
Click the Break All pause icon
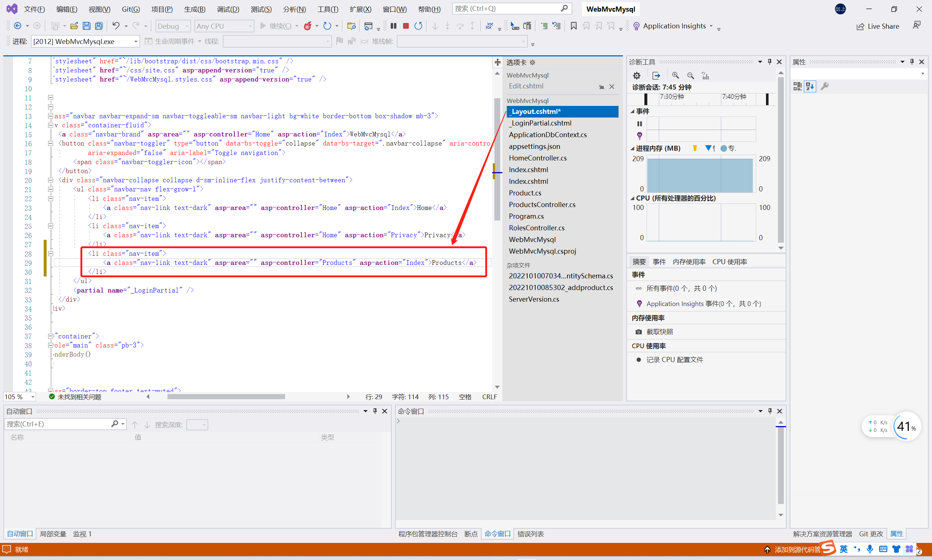(393, 26)
